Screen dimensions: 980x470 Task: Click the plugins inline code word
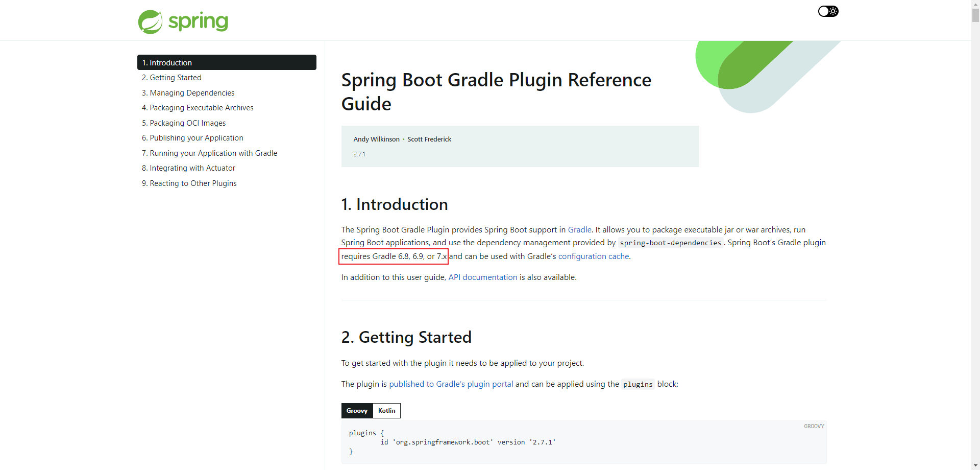[x=638, y=385]
